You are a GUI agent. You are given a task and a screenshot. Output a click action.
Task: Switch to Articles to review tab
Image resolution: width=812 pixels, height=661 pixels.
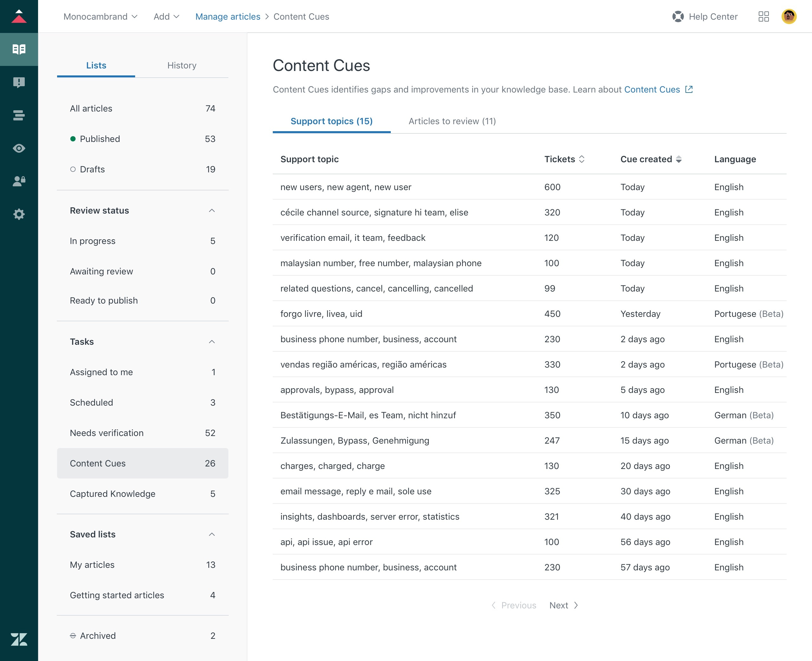[452, 121]
